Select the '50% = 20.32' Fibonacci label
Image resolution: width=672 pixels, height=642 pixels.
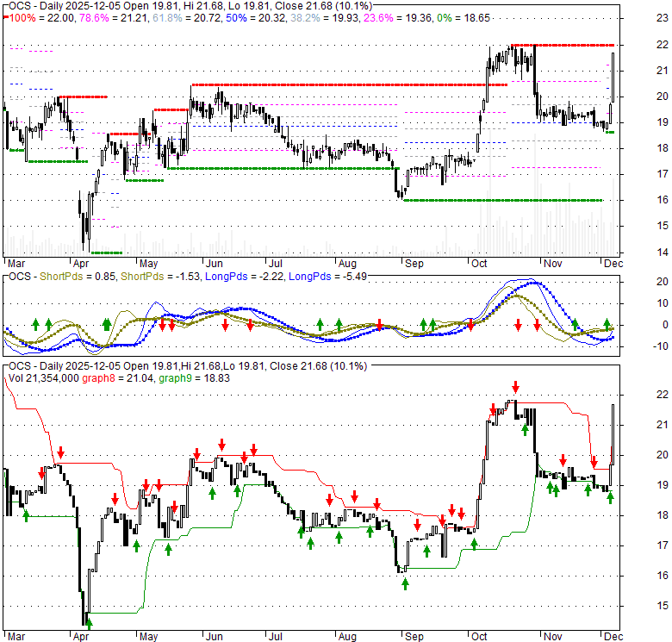click(x=256, y=18)
